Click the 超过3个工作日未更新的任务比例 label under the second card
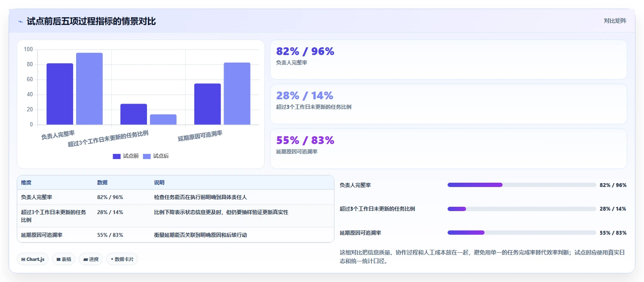 (x=313, y=107)
